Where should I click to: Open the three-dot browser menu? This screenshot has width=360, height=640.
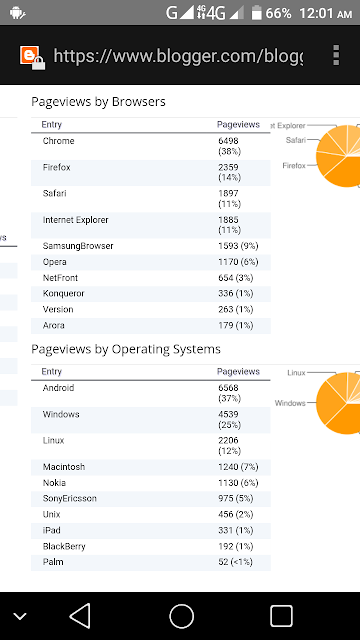[336, 55]
